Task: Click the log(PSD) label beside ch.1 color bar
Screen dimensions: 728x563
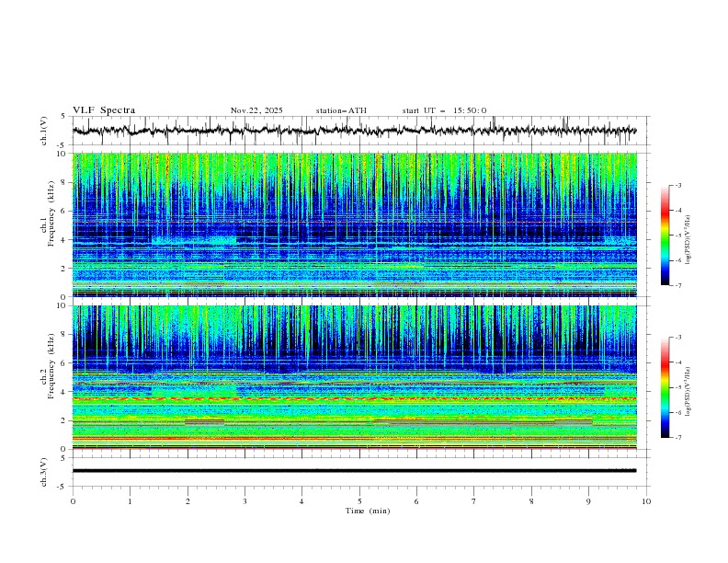Action: coord(688,240)
